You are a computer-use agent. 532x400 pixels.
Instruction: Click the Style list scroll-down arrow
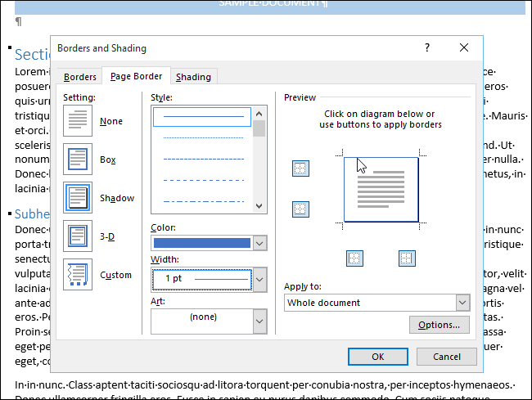(259, 206)
